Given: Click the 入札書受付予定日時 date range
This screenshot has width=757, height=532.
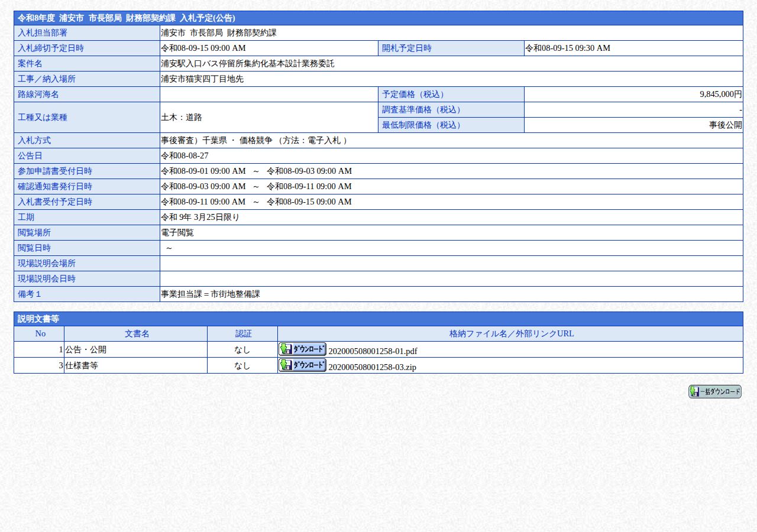Looking at the screenshot, I should point(256,202).
